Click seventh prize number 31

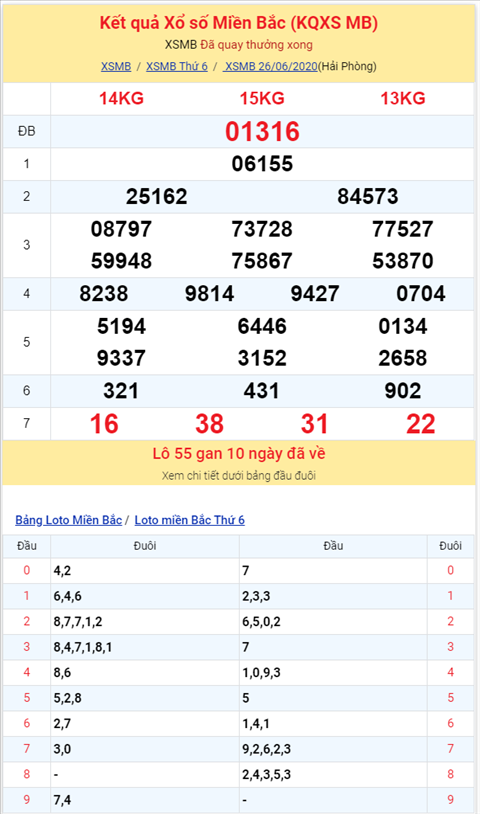(x=314, y=424)
